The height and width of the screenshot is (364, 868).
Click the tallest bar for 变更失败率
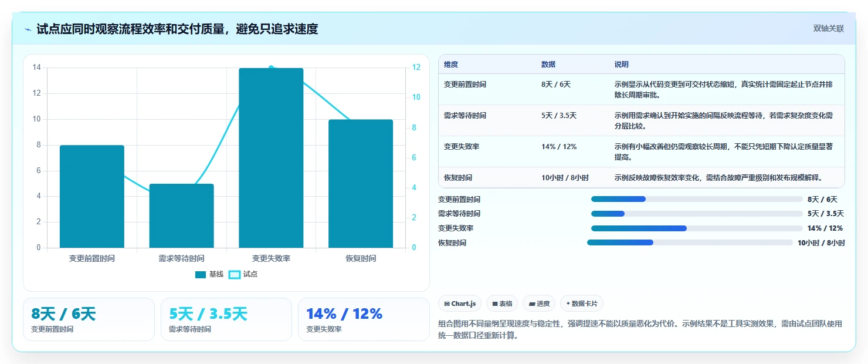tap(271, 158)
